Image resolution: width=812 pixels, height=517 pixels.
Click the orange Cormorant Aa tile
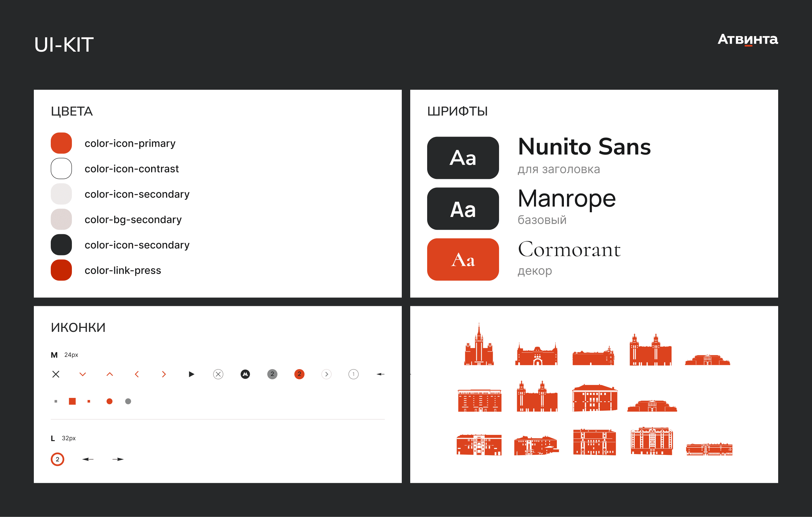click(463, 259)
